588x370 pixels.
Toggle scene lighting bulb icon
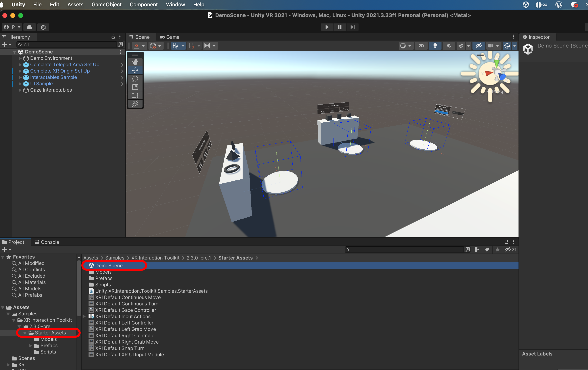coord(435,46)
